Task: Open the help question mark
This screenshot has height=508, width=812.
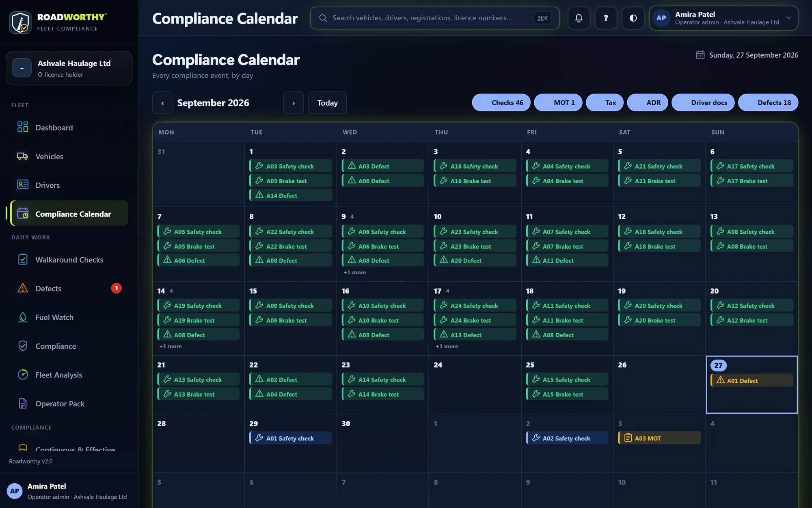Action: (x=606, y=18)
